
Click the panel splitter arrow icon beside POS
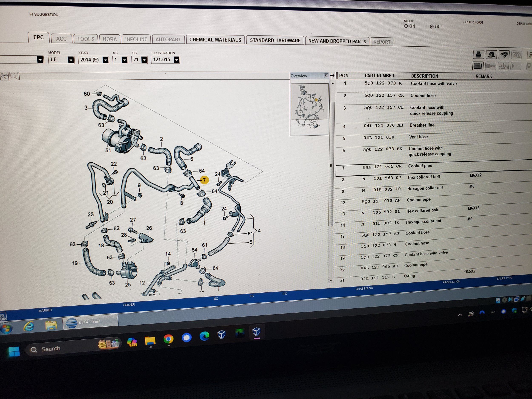point(332,76)
